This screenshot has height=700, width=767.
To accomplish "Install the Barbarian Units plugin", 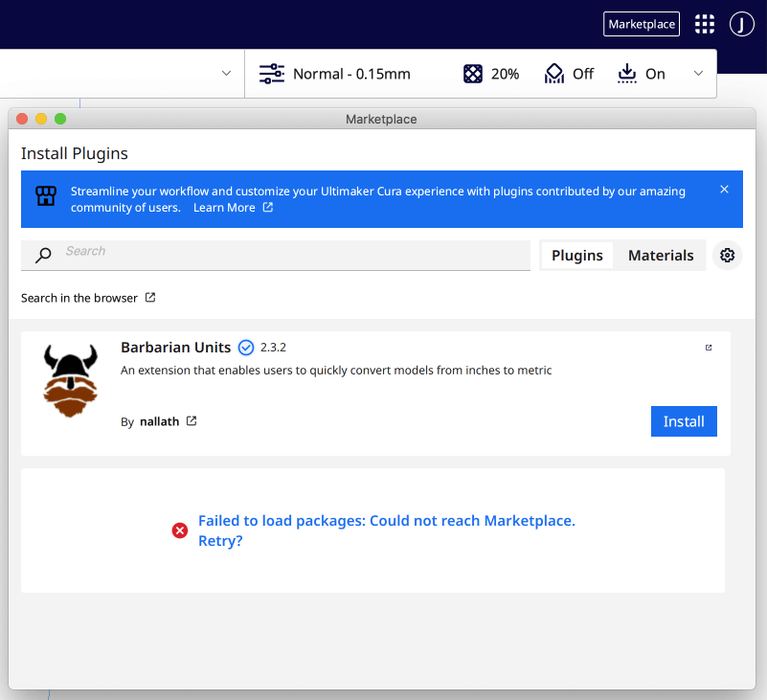I will [684, 421].
